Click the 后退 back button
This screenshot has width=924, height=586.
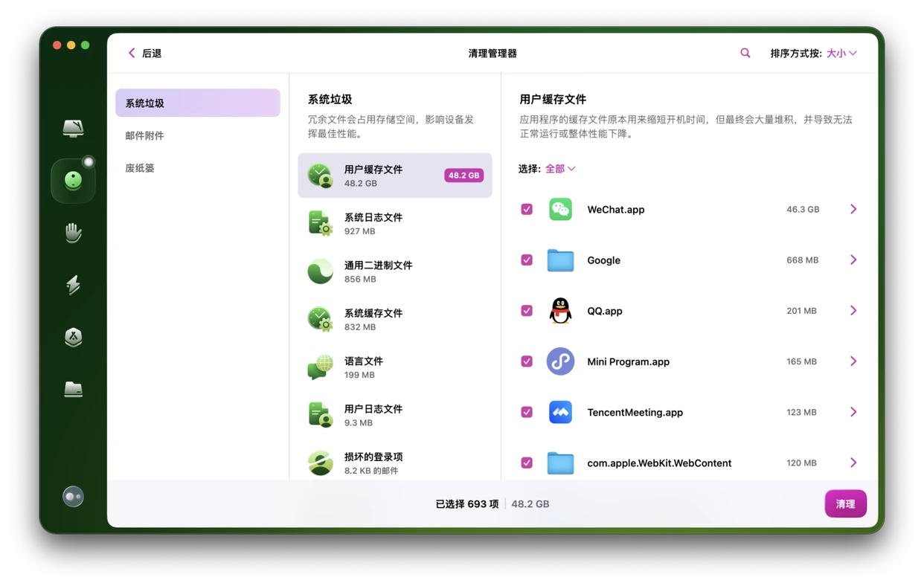(x=146, y=53)
